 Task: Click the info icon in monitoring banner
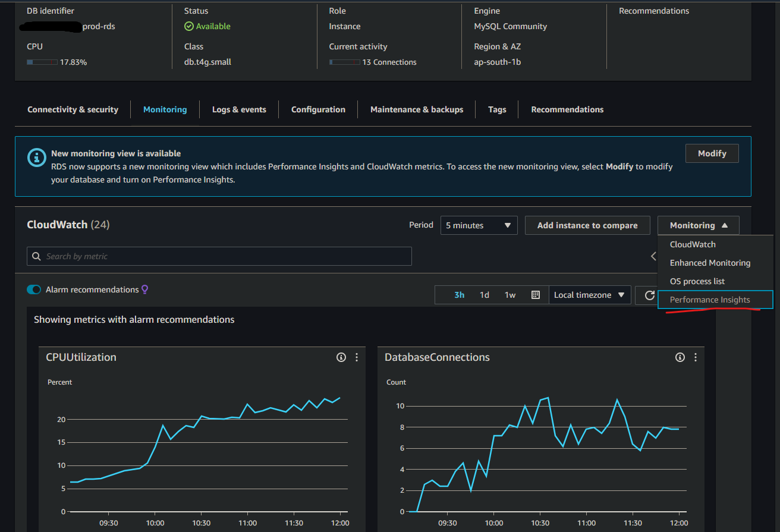tap(37, 158)
